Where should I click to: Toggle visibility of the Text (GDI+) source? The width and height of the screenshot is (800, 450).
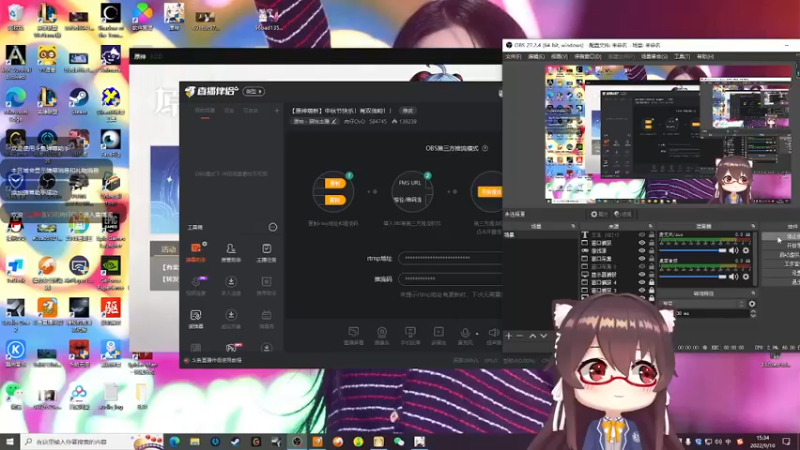(642, 235)
